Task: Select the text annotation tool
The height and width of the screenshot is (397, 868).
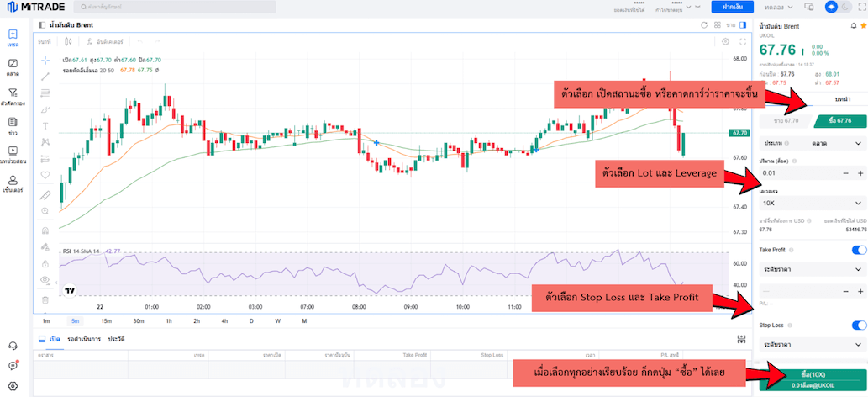Action: (45, 126)
